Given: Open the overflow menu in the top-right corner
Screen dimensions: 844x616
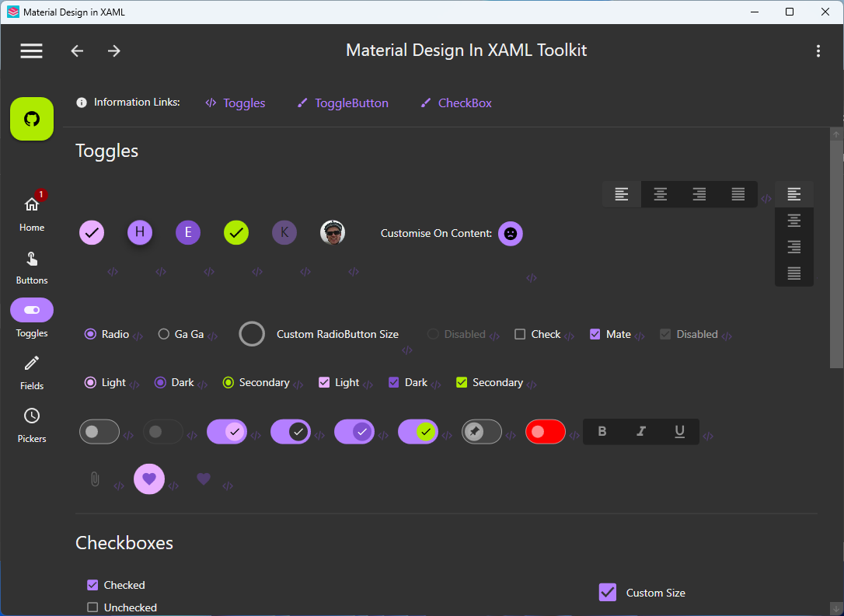Looking at the screenshot, I should [x=818, y=50].
